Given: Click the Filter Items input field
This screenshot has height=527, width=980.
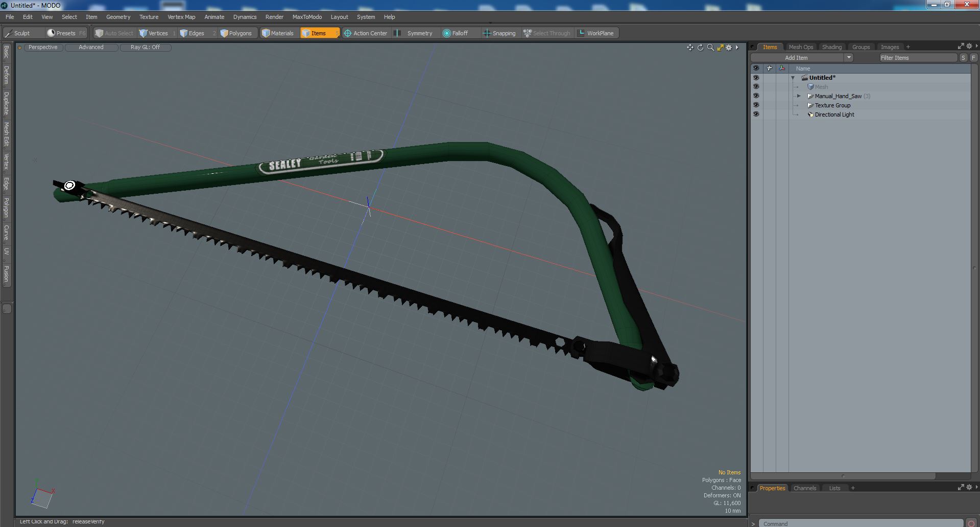Looking at the screenshot, I should click(918, 58).
